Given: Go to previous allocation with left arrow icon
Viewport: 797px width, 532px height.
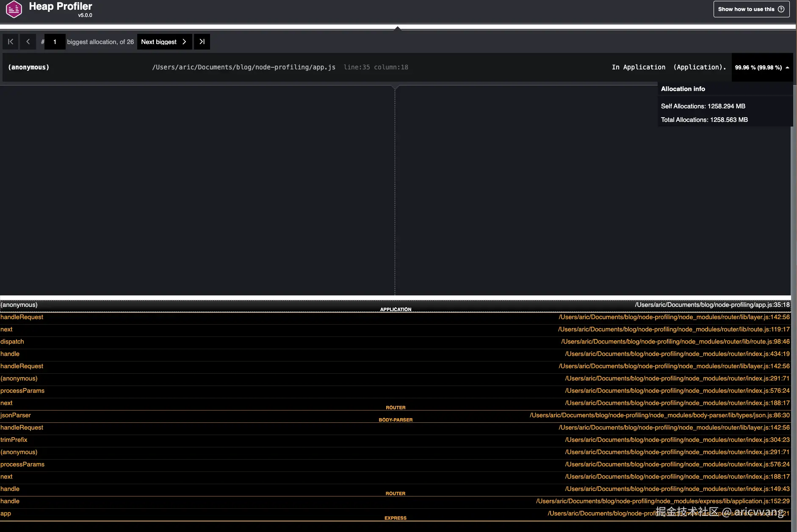Looking at the screenshot, I should [x=28, y=41].
